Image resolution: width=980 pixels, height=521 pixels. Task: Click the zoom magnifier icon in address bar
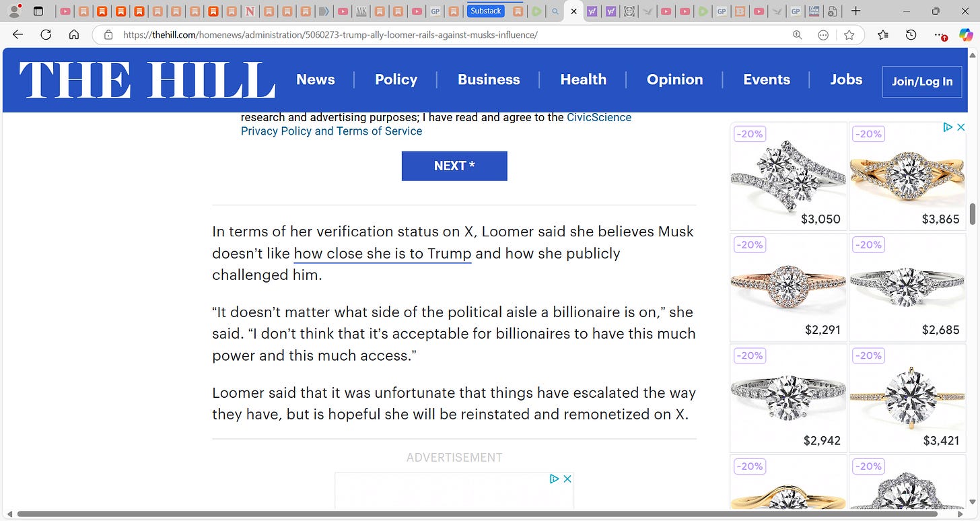[x=798, y=35]
